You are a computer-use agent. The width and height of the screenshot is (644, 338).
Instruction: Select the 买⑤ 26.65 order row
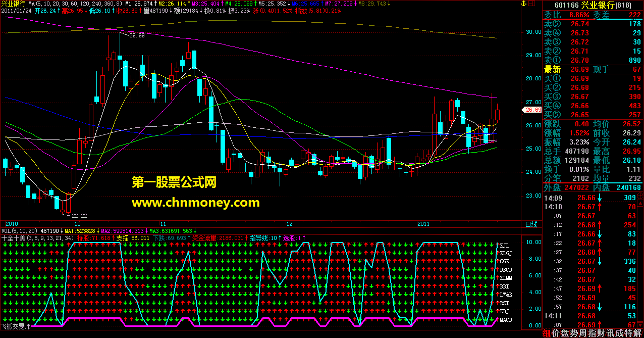[x=593, y=115]
